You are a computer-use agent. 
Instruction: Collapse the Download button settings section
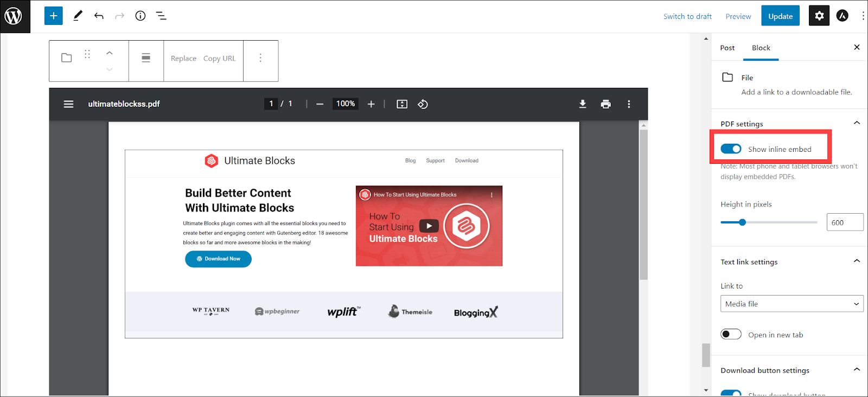click(857, 369)
